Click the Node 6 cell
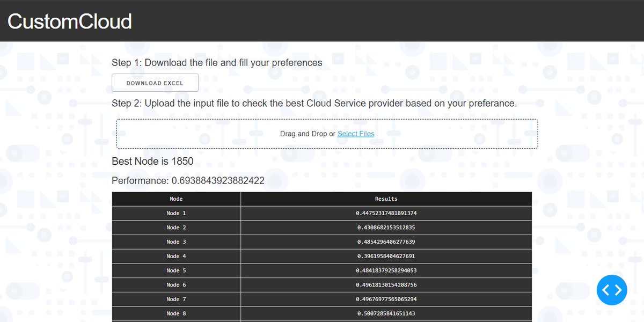 pyautogui.click(x=176, y=285)
